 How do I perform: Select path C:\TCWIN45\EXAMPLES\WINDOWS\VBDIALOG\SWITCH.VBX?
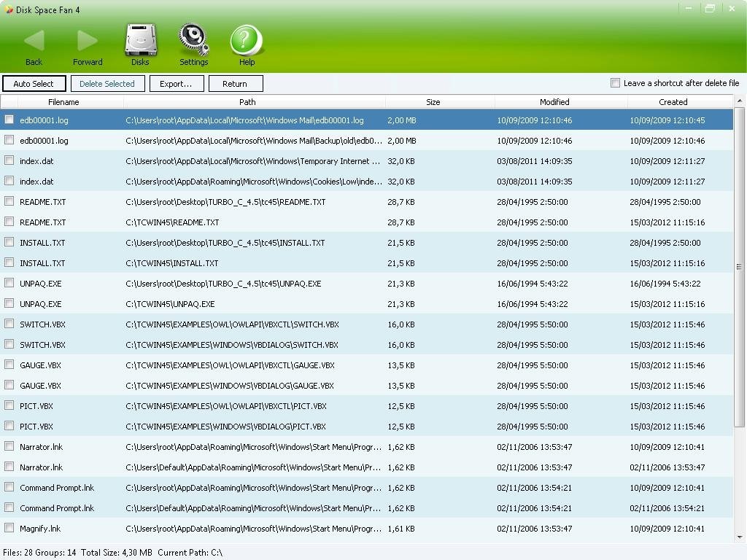[232, 345]
